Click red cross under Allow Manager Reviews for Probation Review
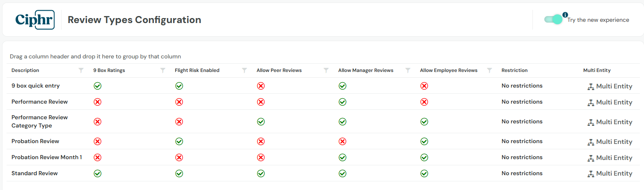This screenshot has width=644, height=190. tap(343, 141)
